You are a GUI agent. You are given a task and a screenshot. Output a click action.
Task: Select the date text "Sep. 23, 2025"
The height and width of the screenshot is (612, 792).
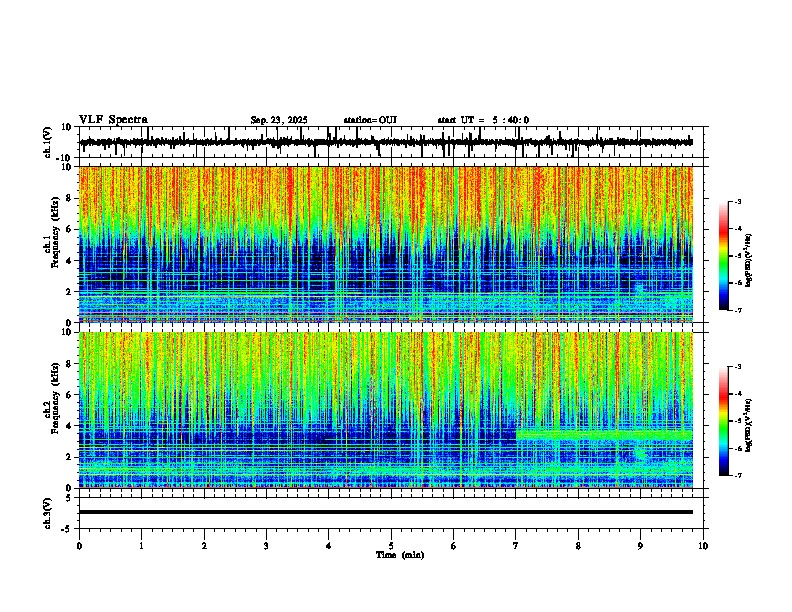coord(279,120)
